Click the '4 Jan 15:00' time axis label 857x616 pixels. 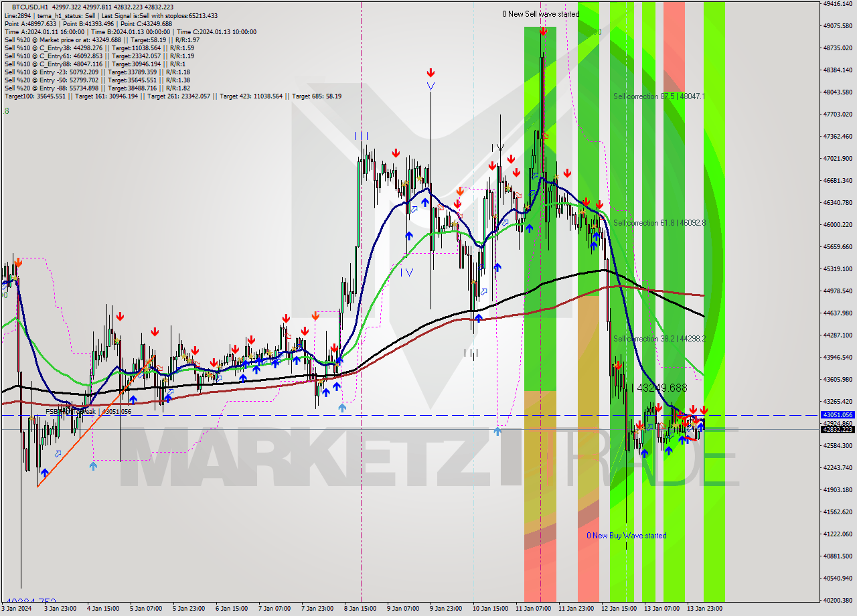tap(102, 609)
